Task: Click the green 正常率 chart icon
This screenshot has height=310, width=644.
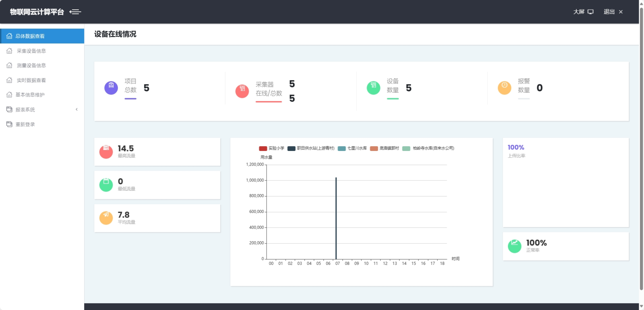Action: point(514,246)
